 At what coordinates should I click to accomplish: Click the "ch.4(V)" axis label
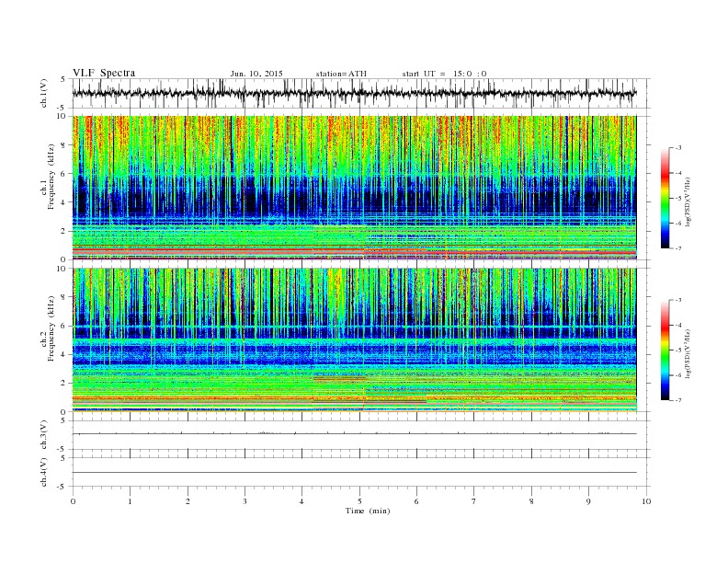click(43, 472)
